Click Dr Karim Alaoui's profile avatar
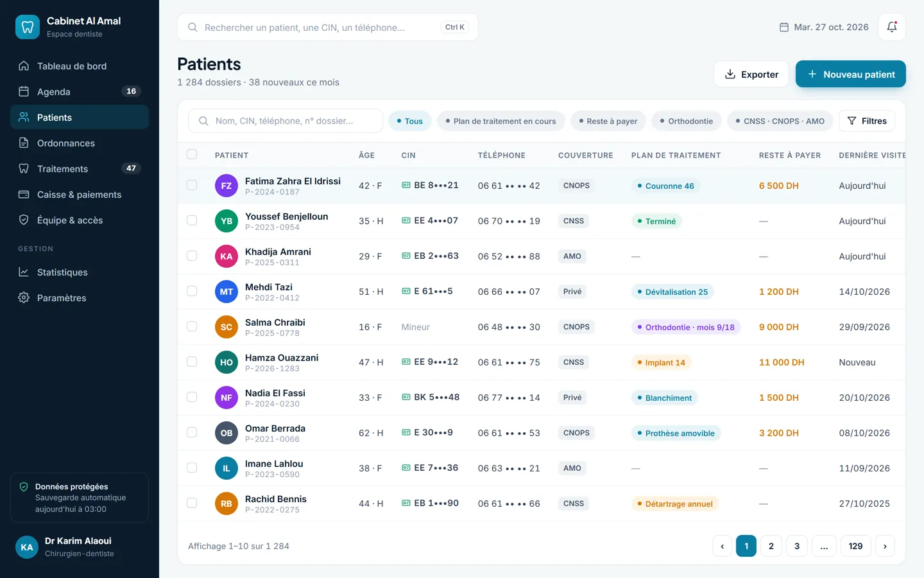The width and height of the screenshot is (924, 578). pos(27,547)
